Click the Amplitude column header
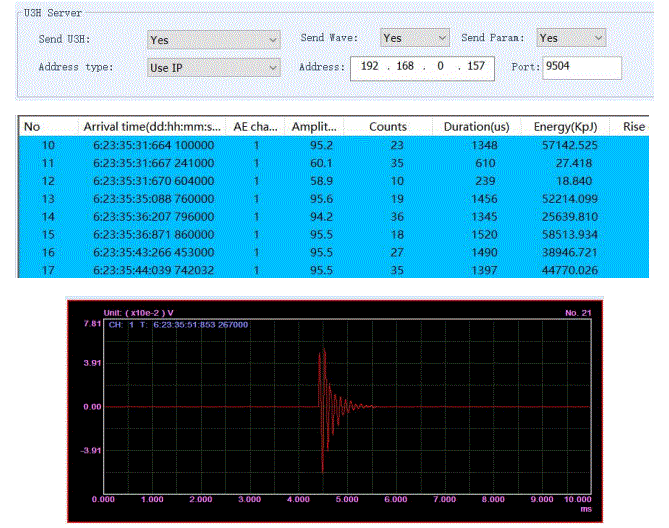This screenshot has height=528, width=669. pos(314,127)
